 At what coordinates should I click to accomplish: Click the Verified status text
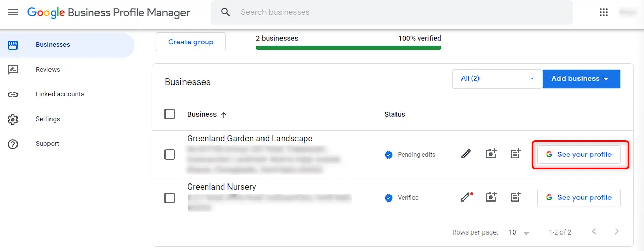click(x=408, y=198)
